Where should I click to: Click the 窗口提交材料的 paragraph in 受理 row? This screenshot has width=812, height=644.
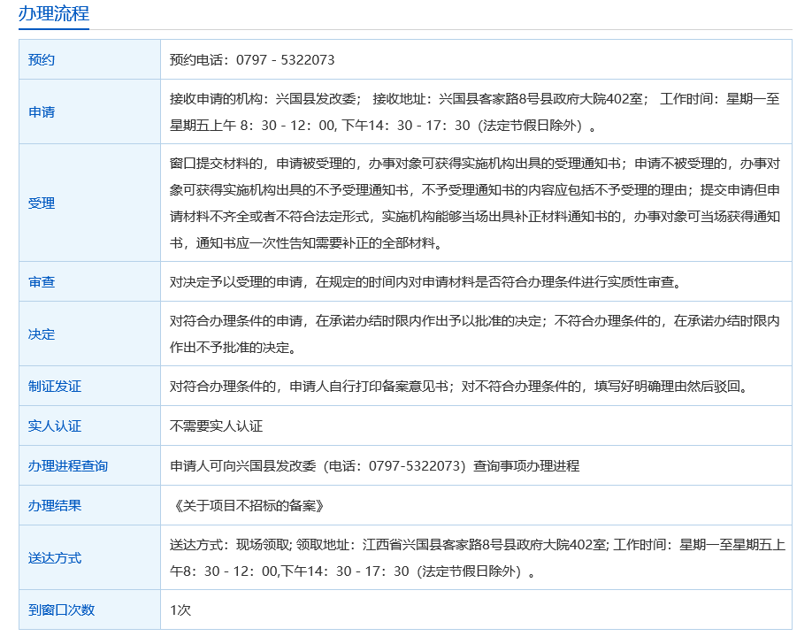(x=475, y=203)
